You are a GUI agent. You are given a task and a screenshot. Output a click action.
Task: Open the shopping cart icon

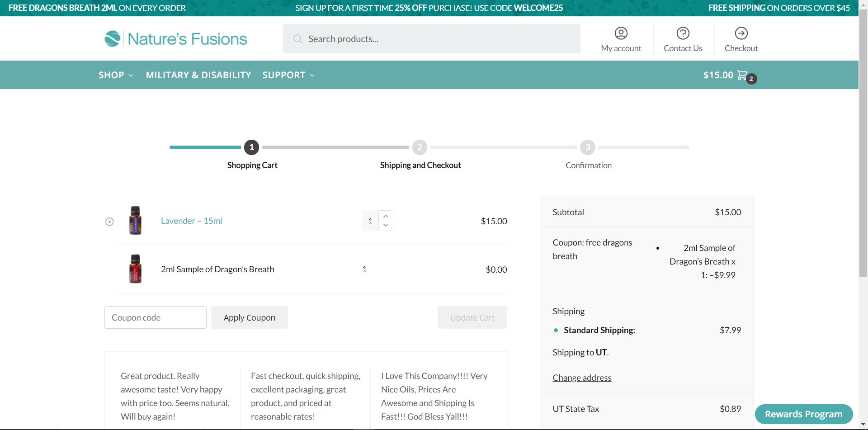coord(742,75)
